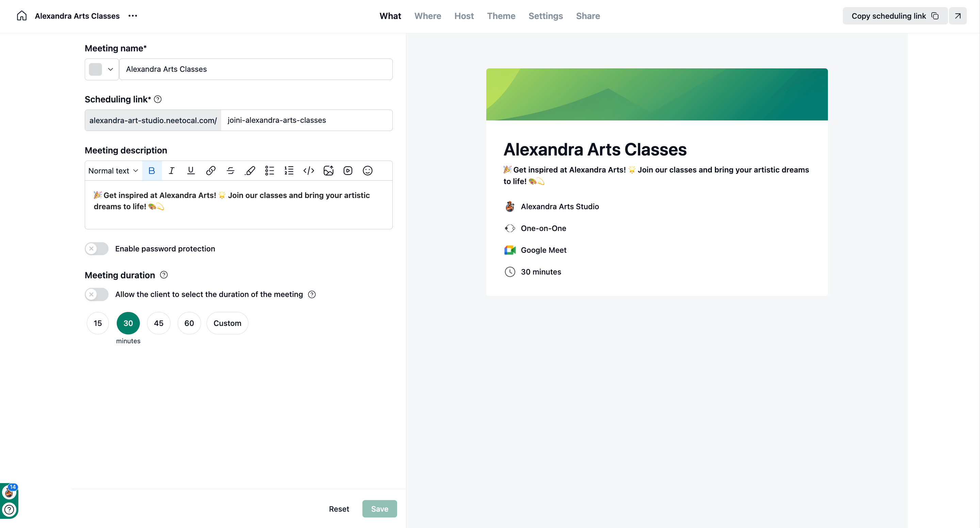
Task: Click the alexandra-art-studio.neetocal.com/ prefix
Action: click(153, 120)
